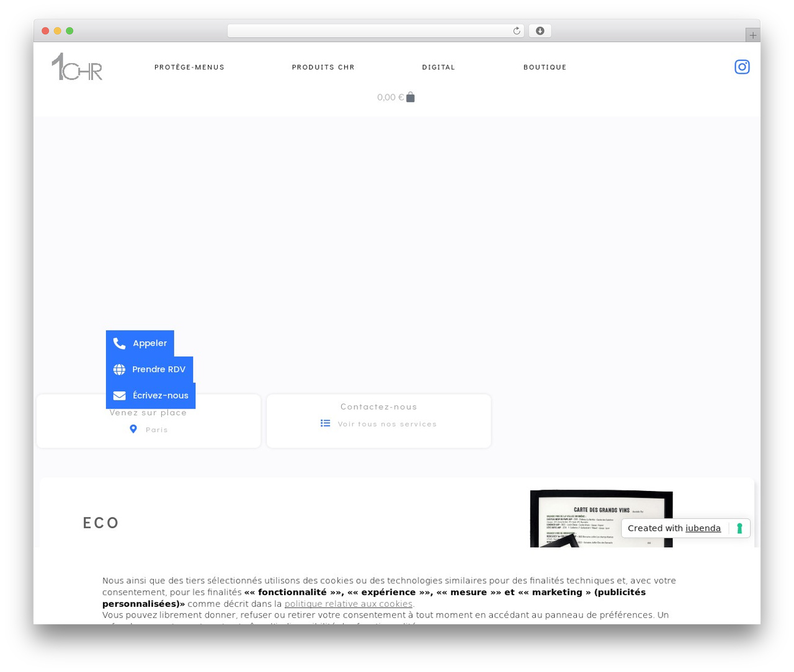Viewport: 794px width, 672px height.
Task: Open the Carte des Grands Vins image
Action: (x=601, y=519)
